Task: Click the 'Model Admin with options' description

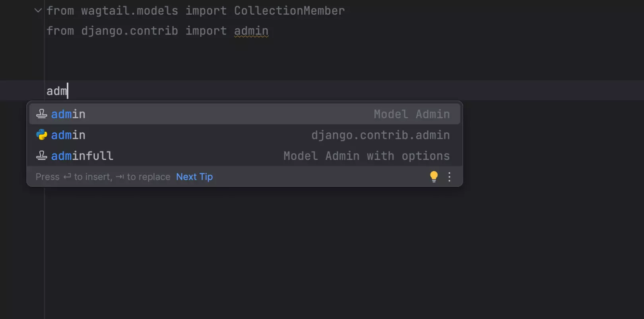Action: 366,156
